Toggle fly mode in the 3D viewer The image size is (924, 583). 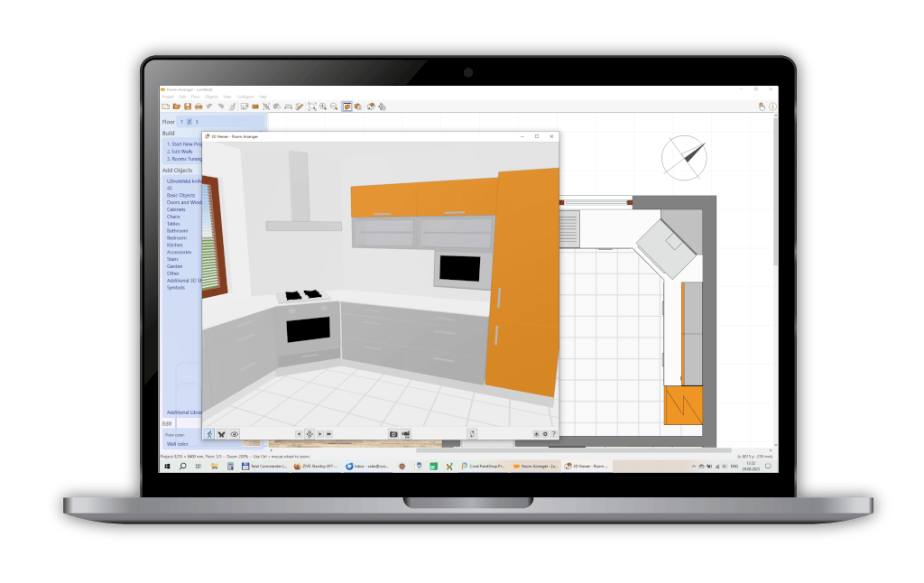point(221,434)
